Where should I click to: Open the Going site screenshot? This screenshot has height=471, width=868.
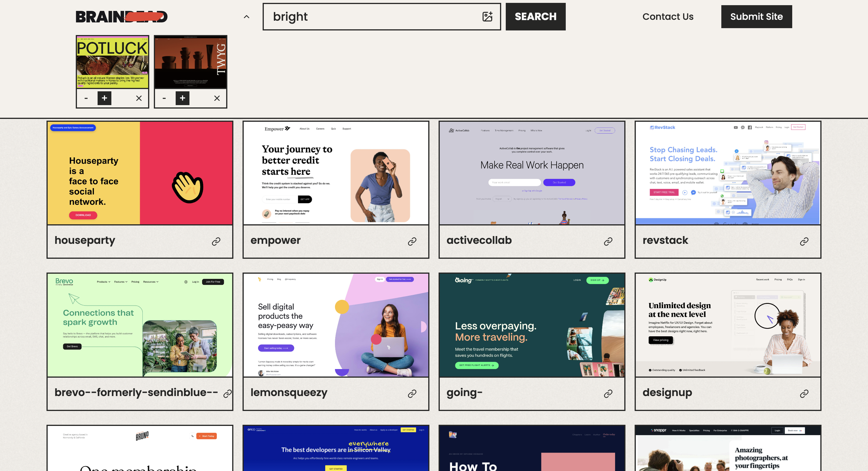[x=532, y=325]
